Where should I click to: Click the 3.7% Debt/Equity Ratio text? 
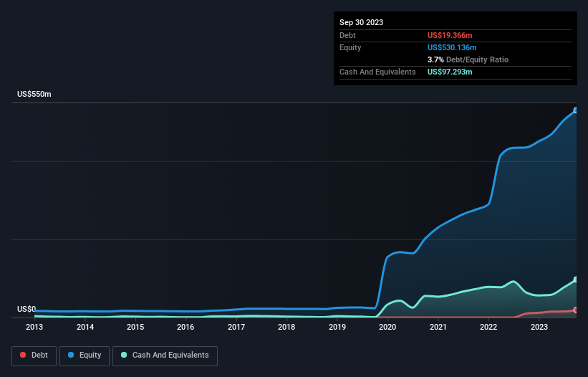click(x=468, y=59)
